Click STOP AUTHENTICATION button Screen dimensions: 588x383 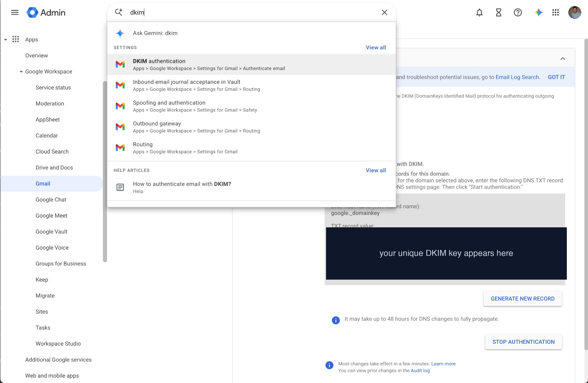[x=523, y=342]
